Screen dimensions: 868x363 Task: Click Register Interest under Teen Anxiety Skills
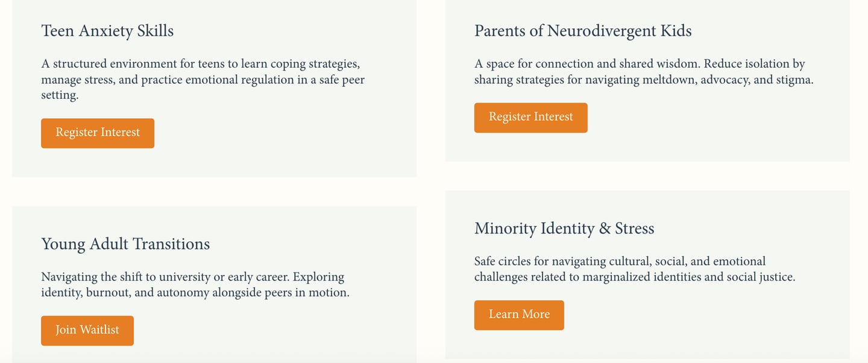98,133
